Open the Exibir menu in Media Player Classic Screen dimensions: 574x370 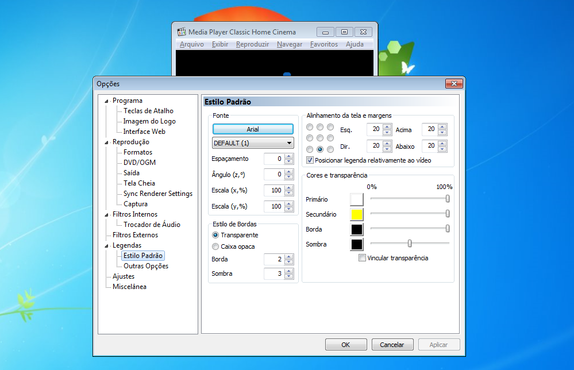coord(220,44)
